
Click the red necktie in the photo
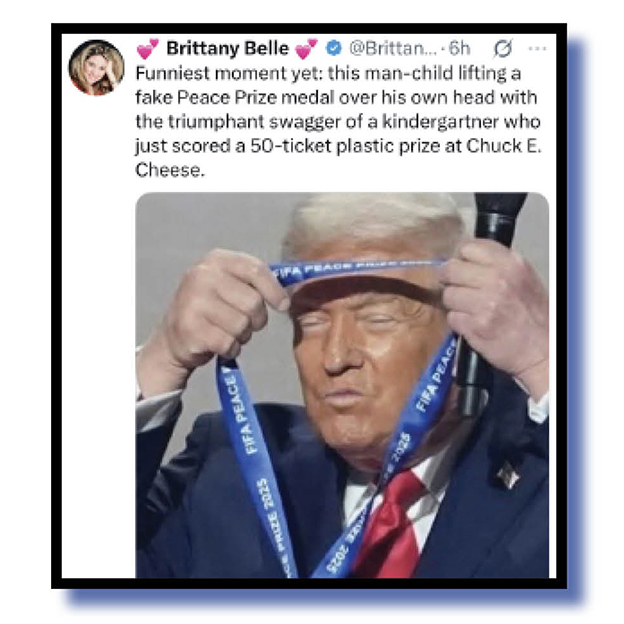(390, 525)
